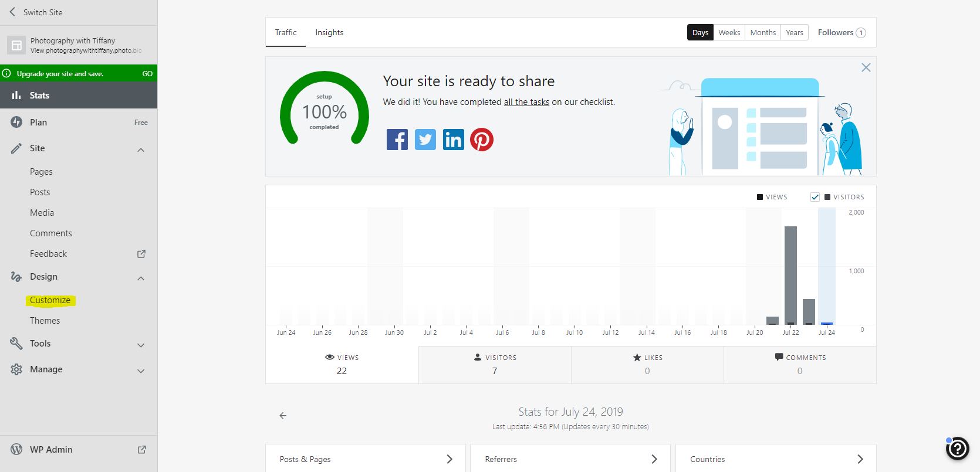Share site via Facebook icon
Screen dimensions: 980x472
tap(397, 140)
